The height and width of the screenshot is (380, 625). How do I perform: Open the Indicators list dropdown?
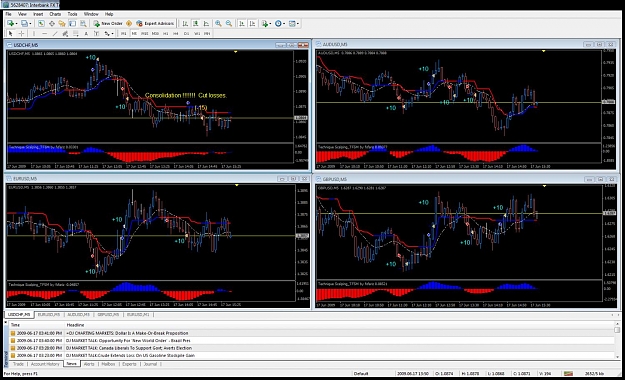click(266, 24)
